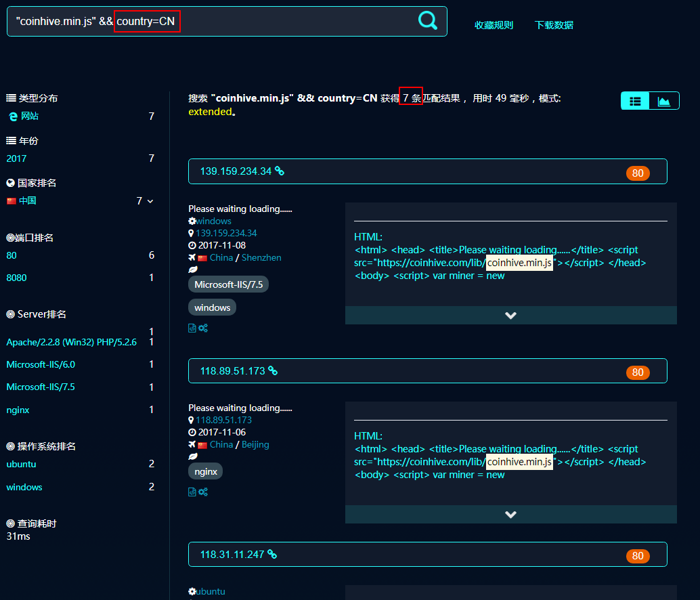The width and height of the screenshot is (700, 600).
Task: Filter by port 80 in sidebar
Action: (x=12, y=255)
